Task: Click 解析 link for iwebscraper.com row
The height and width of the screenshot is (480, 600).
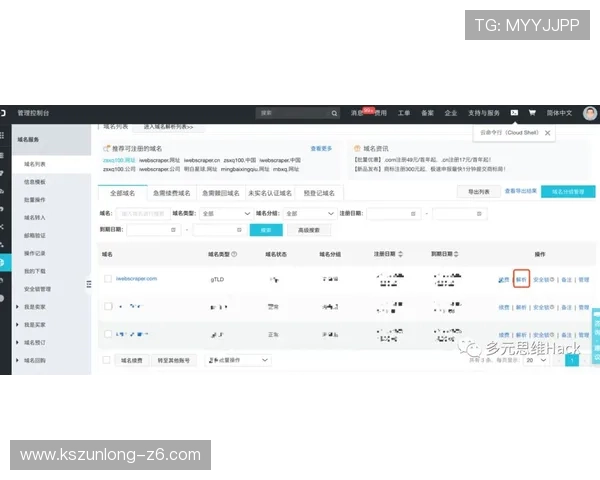Action: [x=521, y=279]
